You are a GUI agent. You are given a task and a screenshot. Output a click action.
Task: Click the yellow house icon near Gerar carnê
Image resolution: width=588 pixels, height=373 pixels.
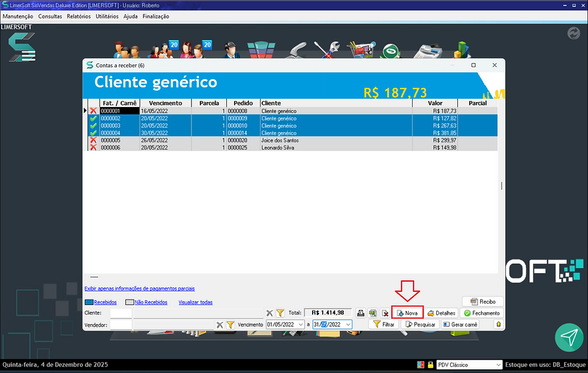pyautogui.click(x=499, y=324)
